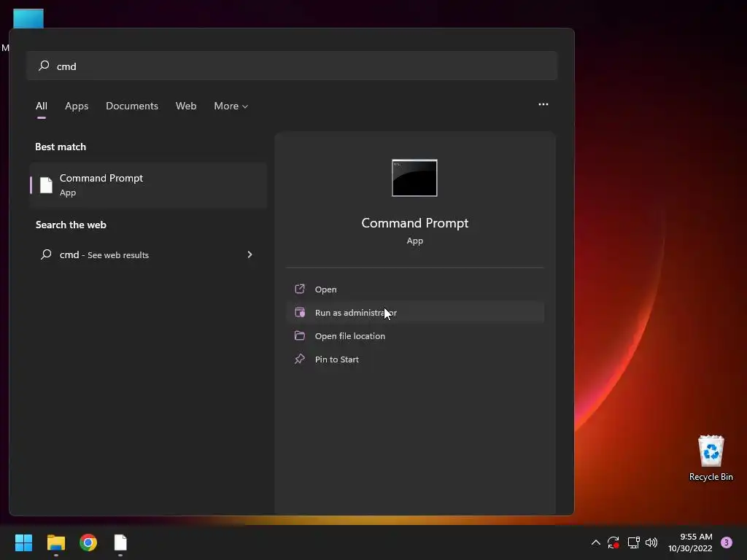The height and width of the screenshot is (560, 747).
Task: Open the volume speaker tray icon
Action: pos(651,542)
